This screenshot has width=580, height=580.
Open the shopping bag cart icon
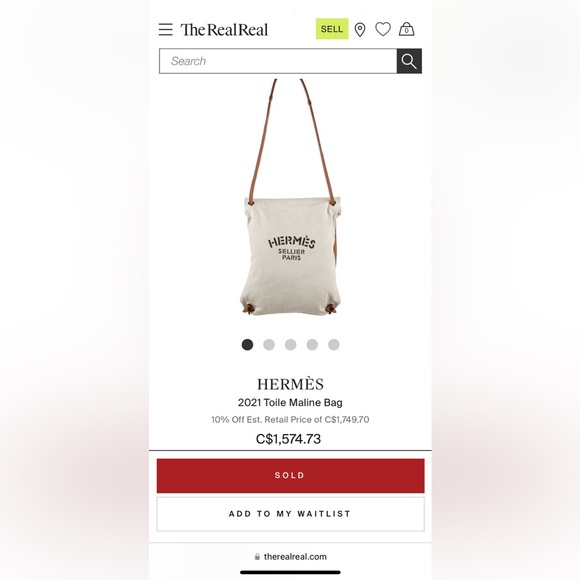[406, 29]
